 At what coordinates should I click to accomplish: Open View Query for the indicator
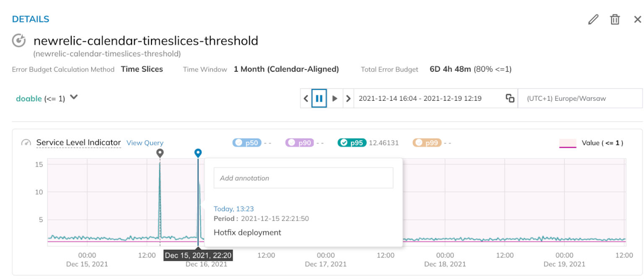[x=145, y=143]
